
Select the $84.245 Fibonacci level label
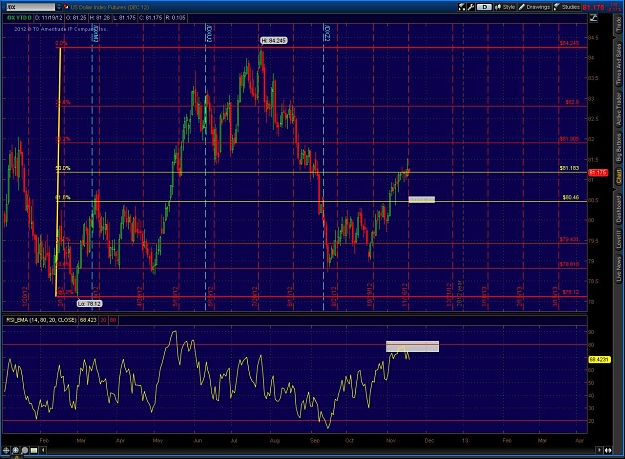pos(569,43)
